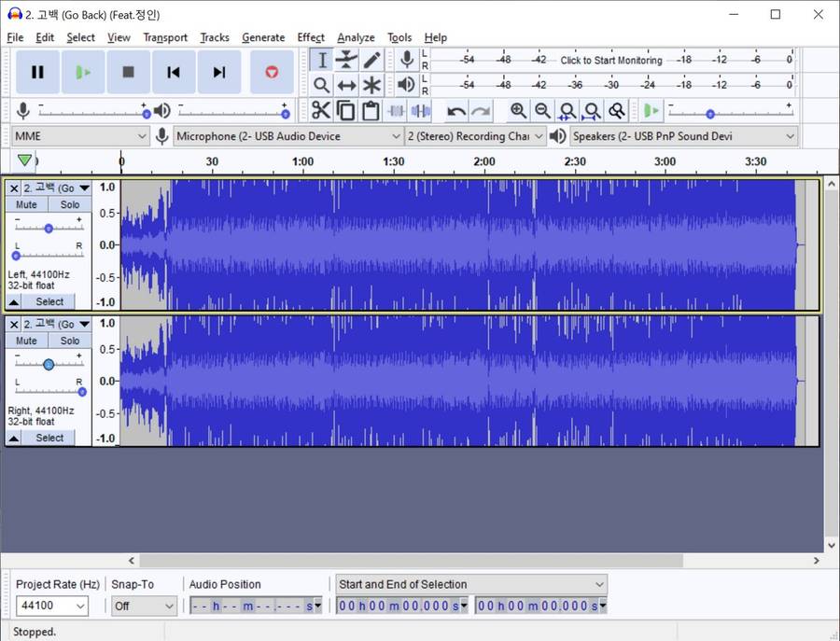
Task: Expand the Snap-To dropdown
Action: tap(144, 606)
